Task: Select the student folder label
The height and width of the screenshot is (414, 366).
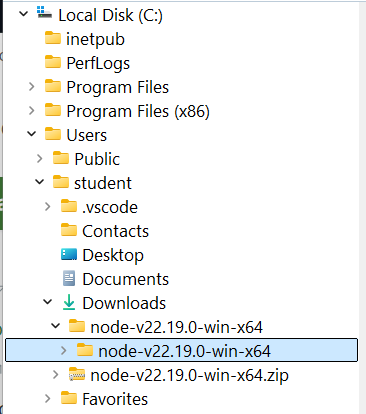Action: [103, 183]
